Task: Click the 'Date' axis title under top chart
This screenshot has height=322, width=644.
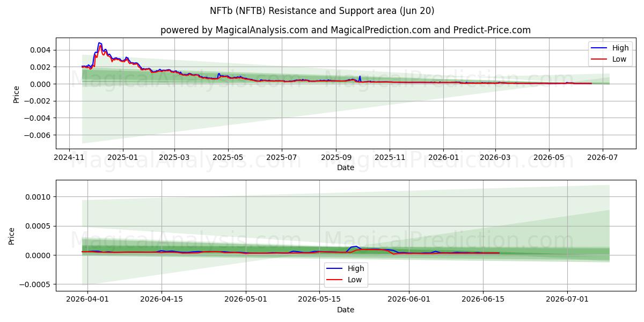Action: click(x=345, y=167)
